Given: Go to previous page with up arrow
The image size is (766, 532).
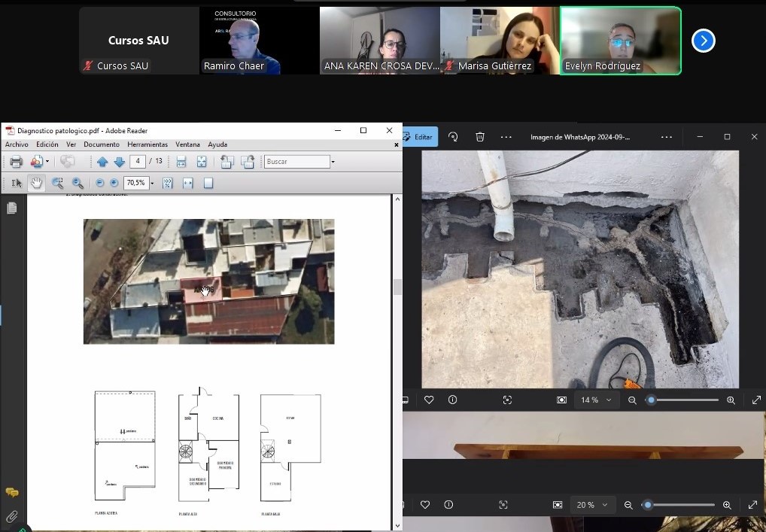Looking at the screenshot, I should [x=102, y=162].
